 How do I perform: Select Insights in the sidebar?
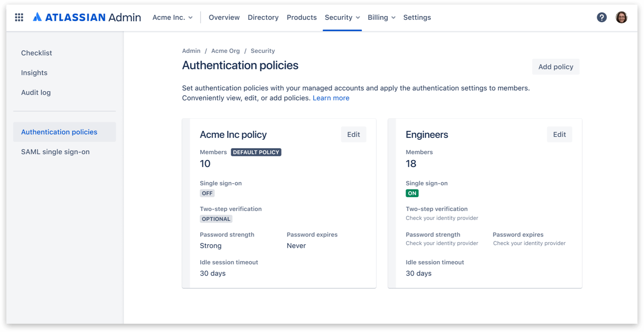34,73
